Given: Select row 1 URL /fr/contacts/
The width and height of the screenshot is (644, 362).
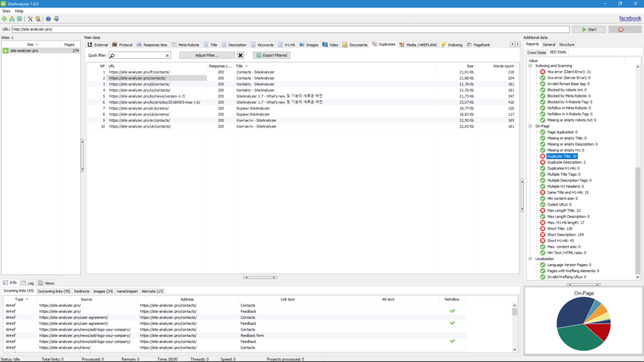Looking at the screenshot, I should (x=139, y=72).
